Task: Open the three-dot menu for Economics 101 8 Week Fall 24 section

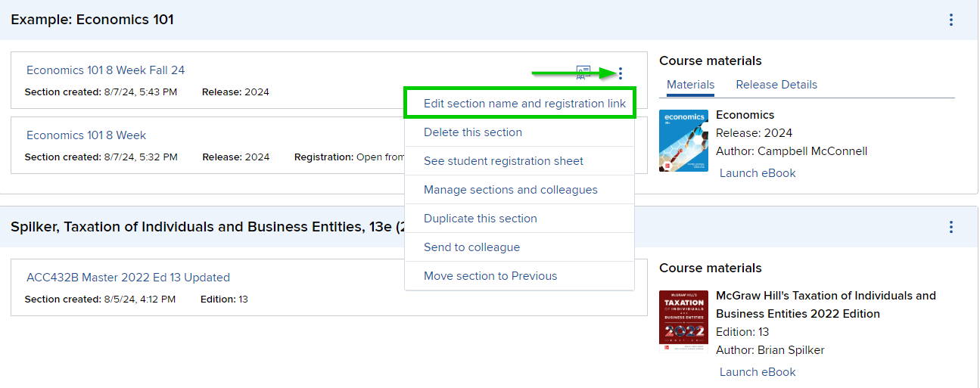Action: [621, 73]
